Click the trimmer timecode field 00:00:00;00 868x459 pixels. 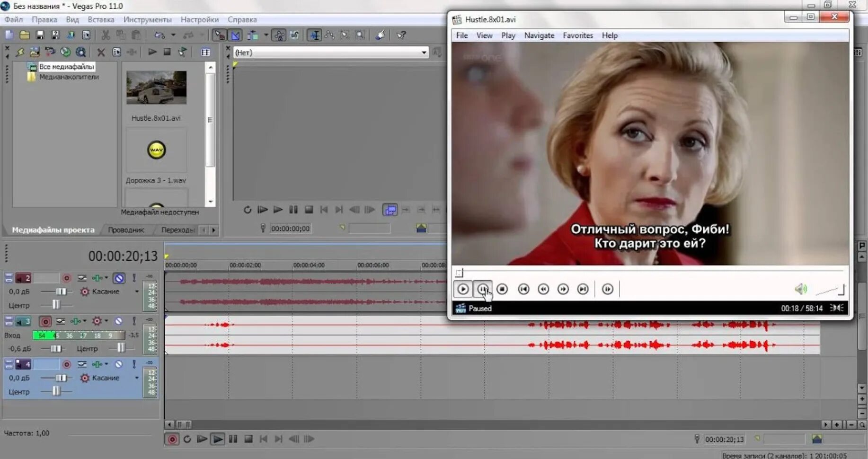(x=290, y=229)
